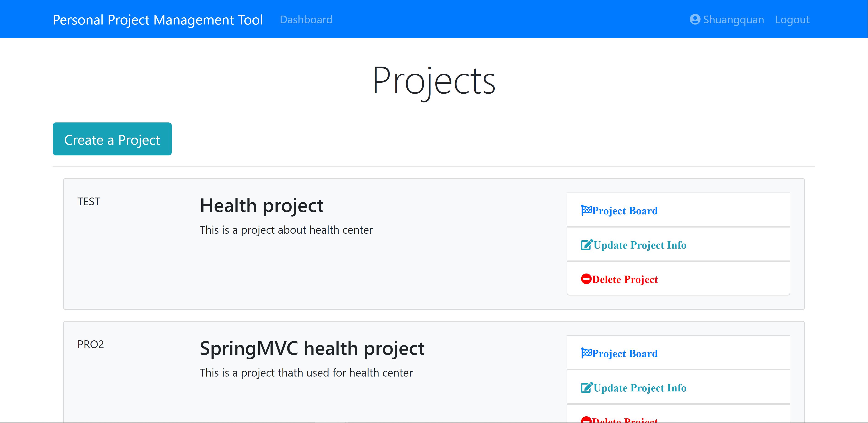Viewport: 868px width, 423px height.
Task: Select the TEST project identifier
Action: pyautogui.click(x=89, y=201)
